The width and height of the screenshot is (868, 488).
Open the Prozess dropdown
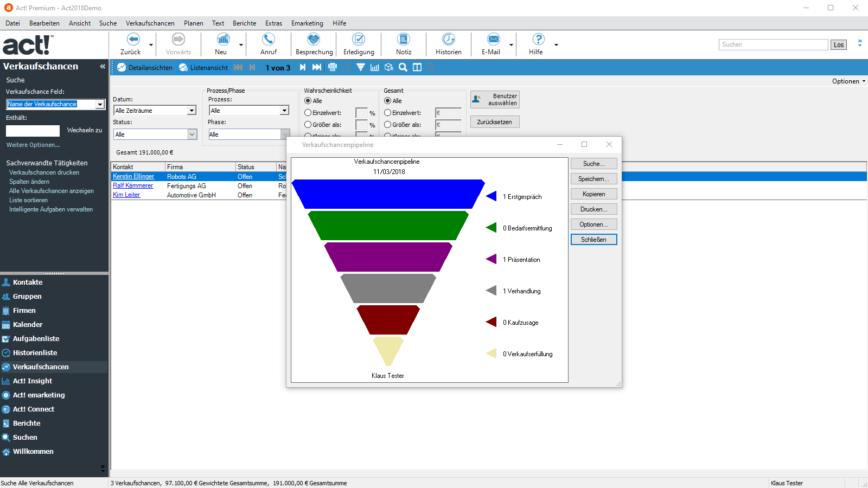pyautogui.click(x=284, y=111)
